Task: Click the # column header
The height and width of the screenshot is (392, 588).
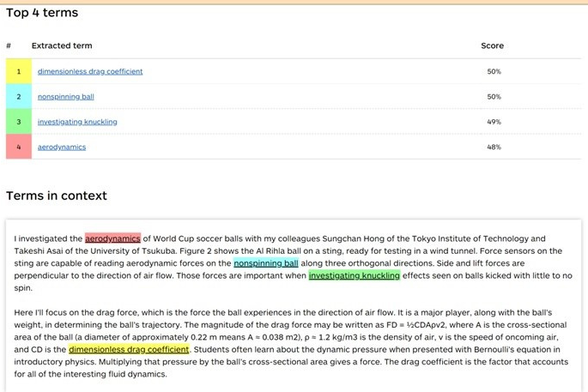Action: (x=9, y=45)
